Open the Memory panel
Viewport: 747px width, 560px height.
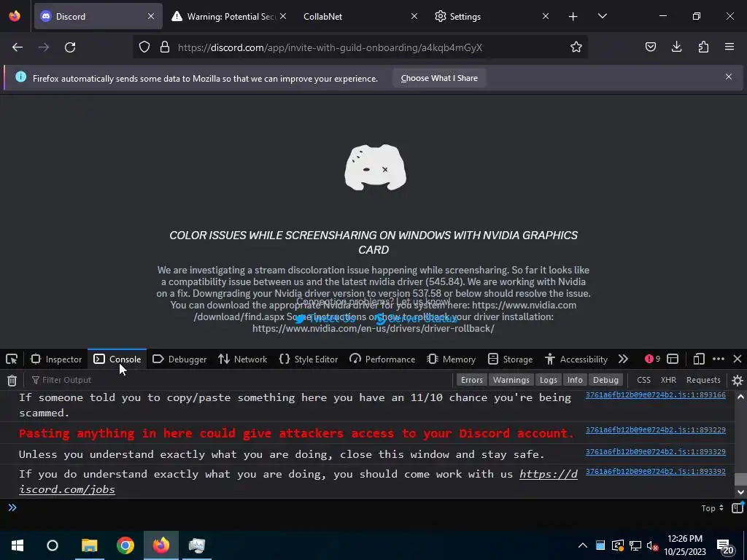point(451,359)
